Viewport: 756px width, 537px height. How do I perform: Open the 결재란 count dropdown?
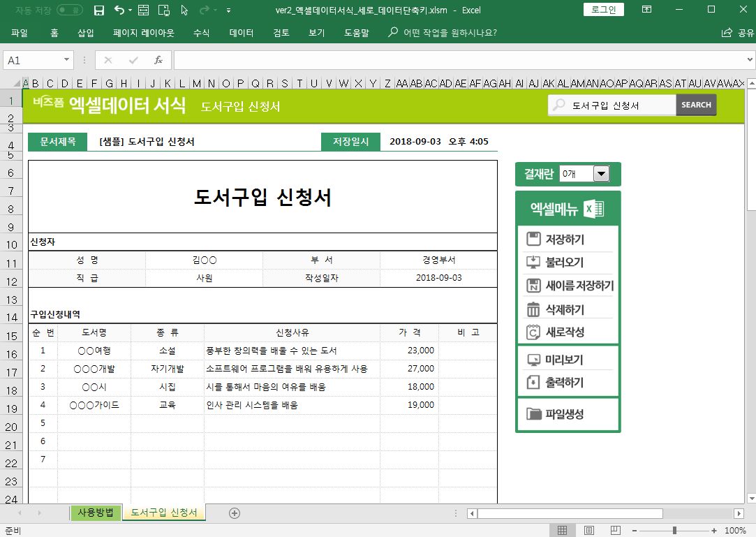pos(600,174)
